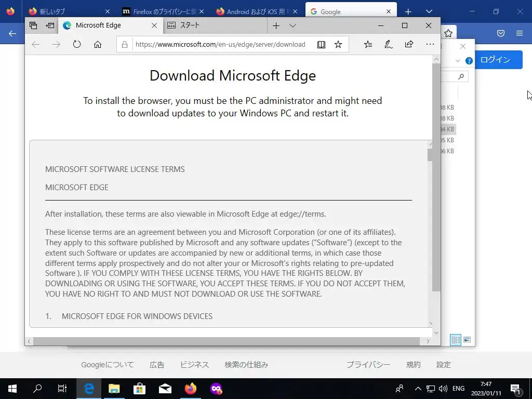The height and width of the screenshot is (399, 532).
Task: Open プライバシー footer link
Action: [368, 365]
